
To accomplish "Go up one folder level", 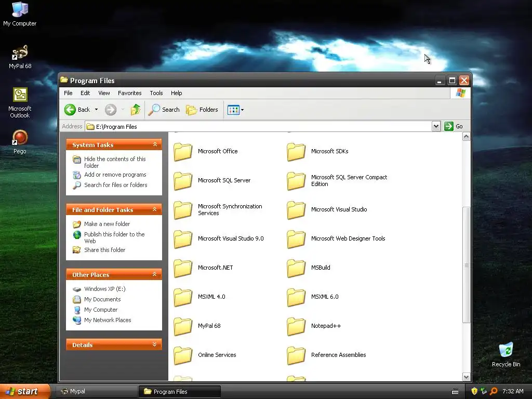I will [x=136, y=110].
